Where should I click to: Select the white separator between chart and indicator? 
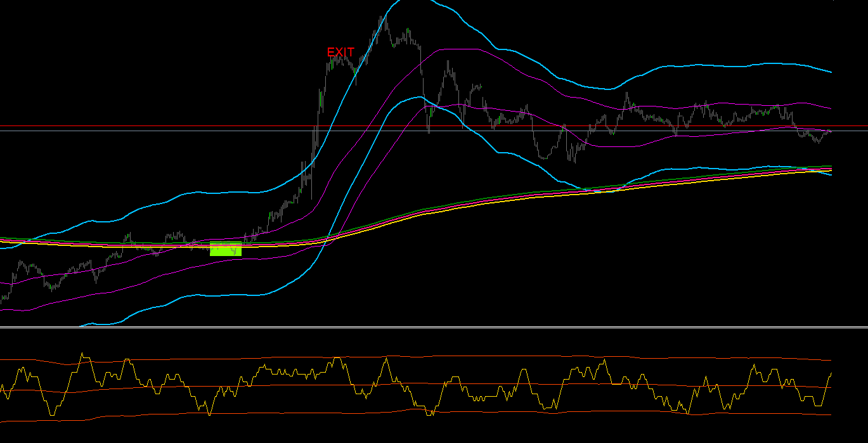coord(434,327)
